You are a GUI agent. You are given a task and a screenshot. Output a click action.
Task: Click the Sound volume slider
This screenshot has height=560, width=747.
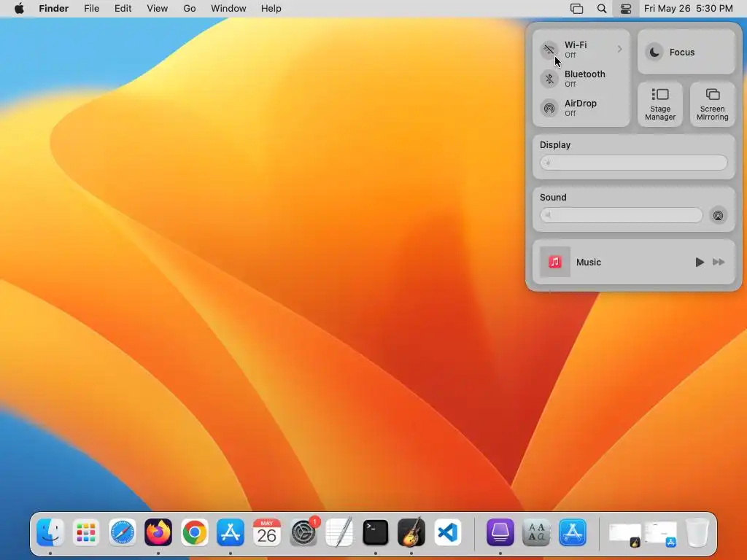point(621,215)
